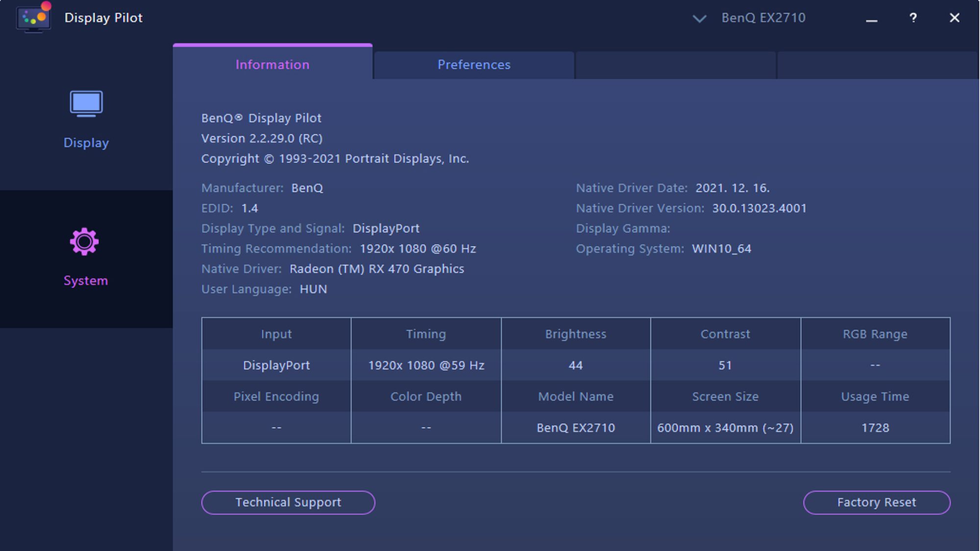Click the 1920x 1080 @59 Hz timing cell

coord(426,365)
